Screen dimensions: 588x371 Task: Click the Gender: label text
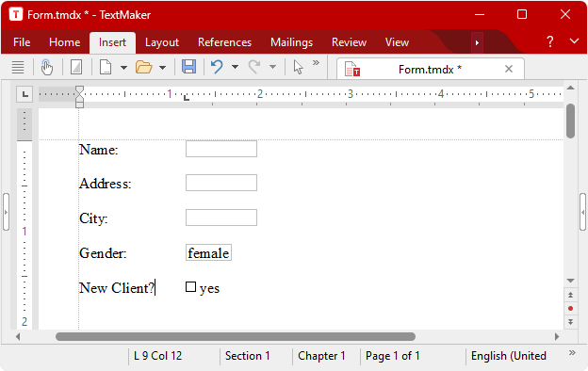(x=103, y=253)
